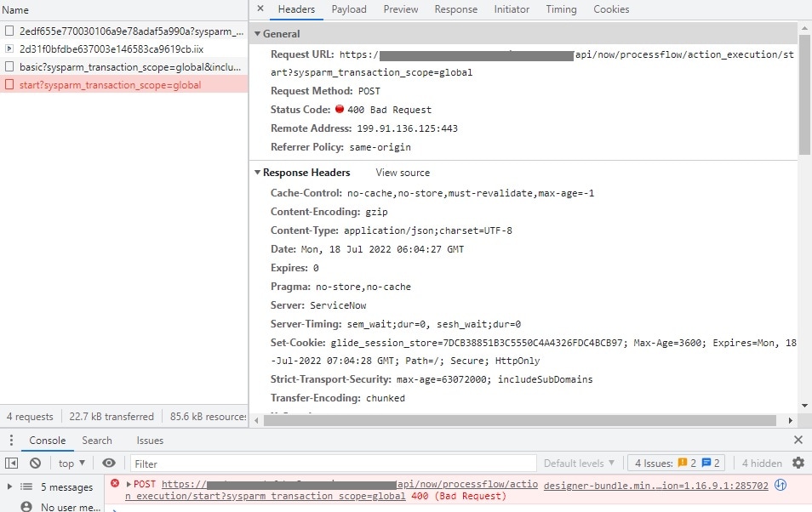Switch to the Issues drawer tab

150,441
